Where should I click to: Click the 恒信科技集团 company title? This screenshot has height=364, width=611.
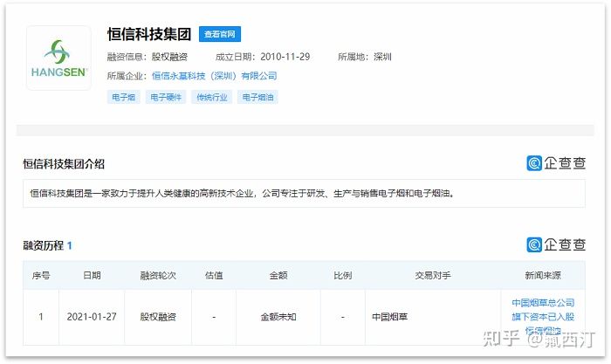coord(149,34)
